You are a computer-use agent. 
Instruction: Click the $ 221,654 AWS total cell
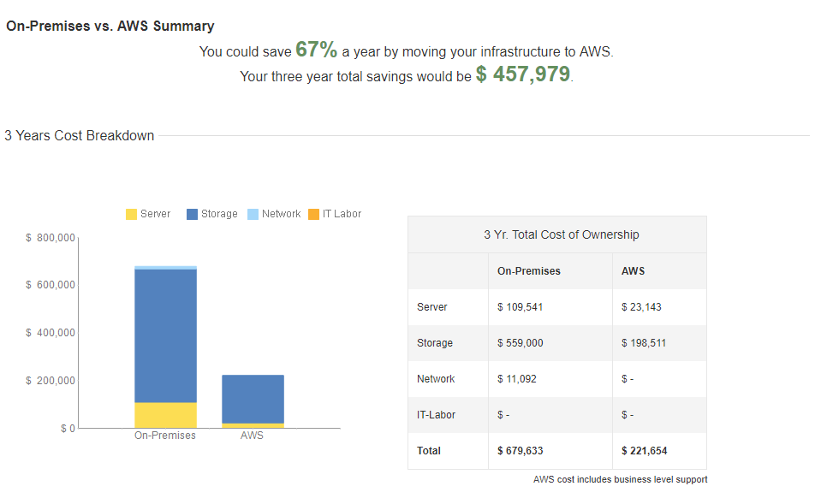(644, 450)
